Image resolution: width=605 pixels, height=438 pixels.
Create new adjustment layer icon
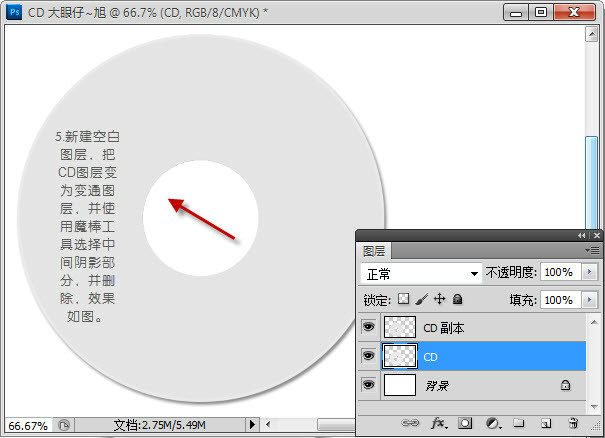coord(492,423)
